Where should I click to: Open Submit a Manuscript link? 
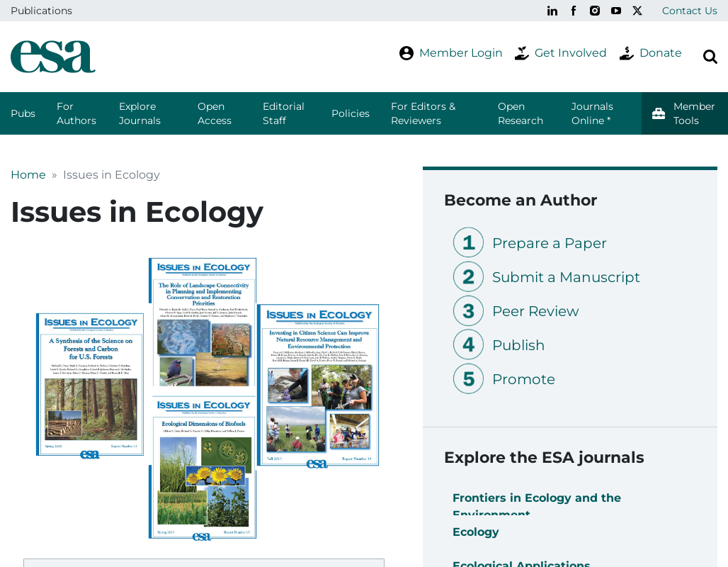coord(566,277)
